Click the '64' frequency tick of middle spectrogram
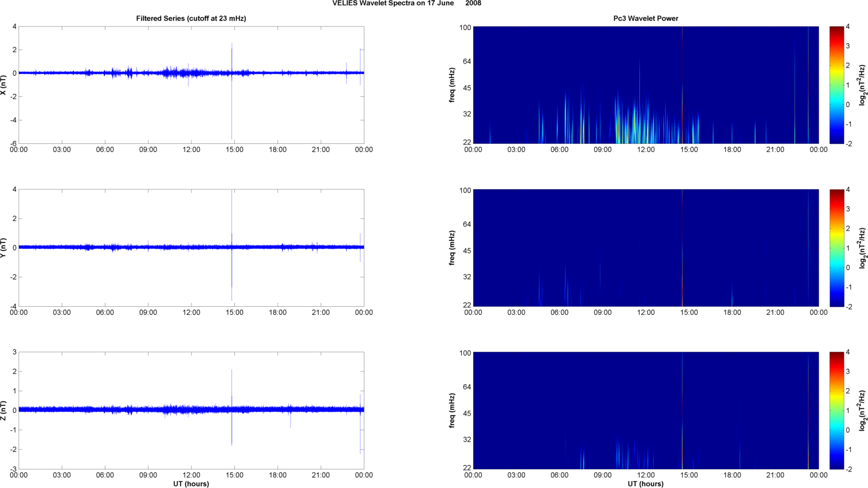 coord(466,224)
